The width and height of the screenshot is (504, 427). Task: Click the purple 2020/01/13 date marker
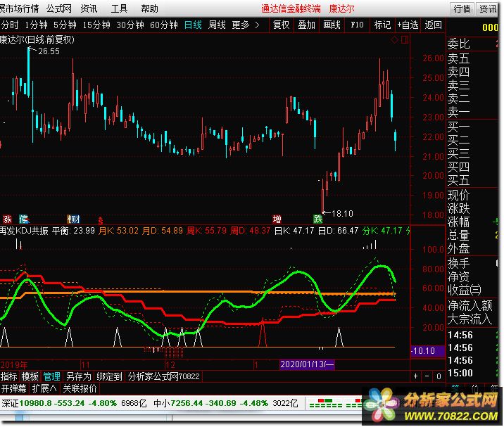(x=308, y=364)
